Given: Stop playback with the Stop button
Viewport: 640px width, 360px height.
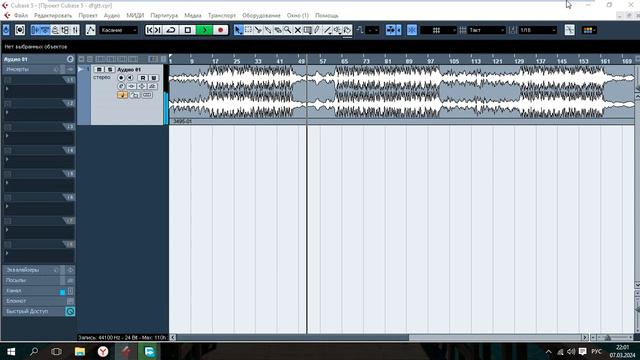Looking at the screenshot, I should coord(187,30).
